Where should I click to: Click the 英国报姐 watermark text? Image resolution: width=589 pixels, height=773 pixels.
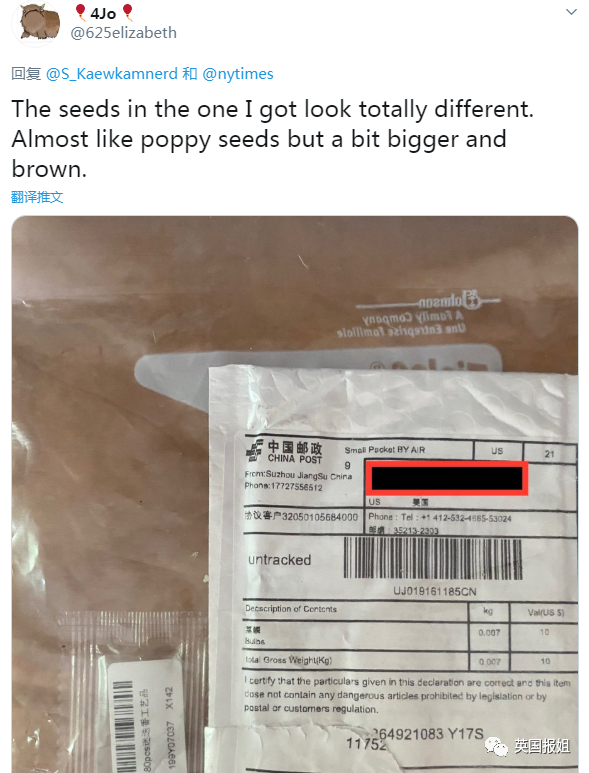pos(542,746)
